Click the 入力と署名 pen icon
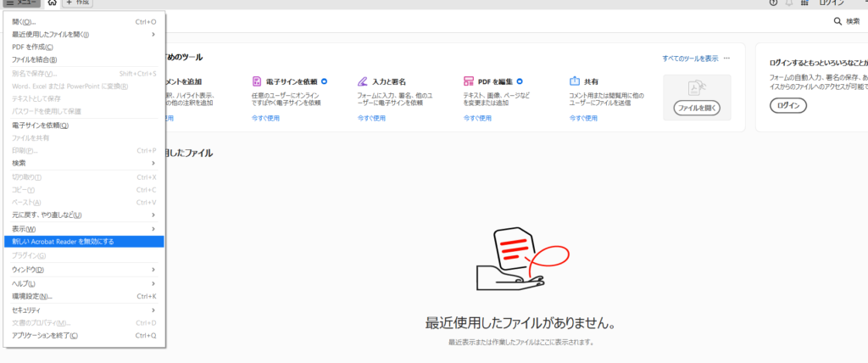The width and height of the screenshot is (868, 363). pos(363,81)
